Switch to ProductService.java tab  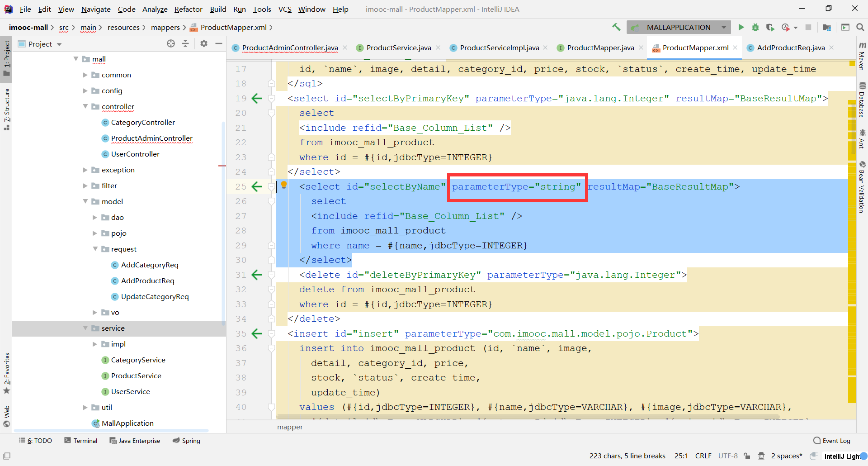[399, 48]
